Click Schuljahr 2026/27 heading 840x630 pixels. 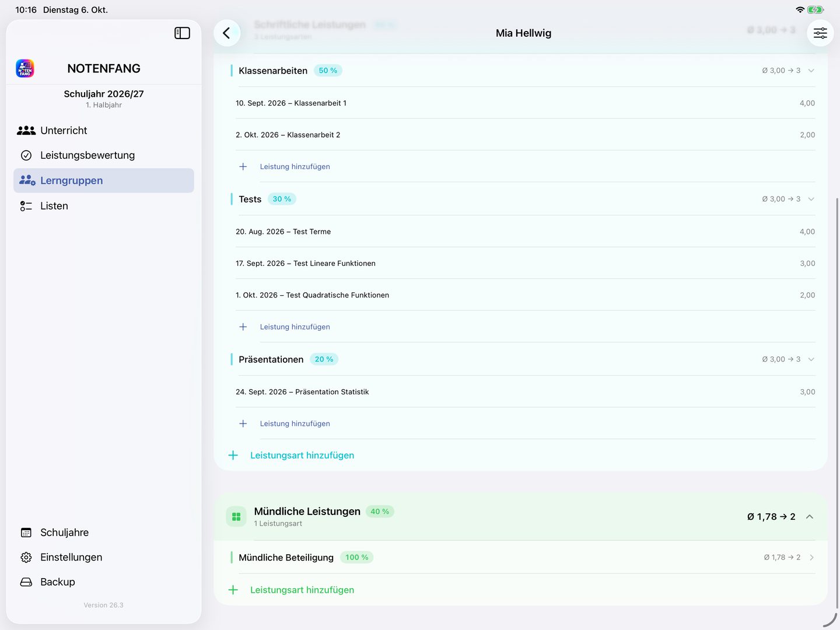[104, 94]
